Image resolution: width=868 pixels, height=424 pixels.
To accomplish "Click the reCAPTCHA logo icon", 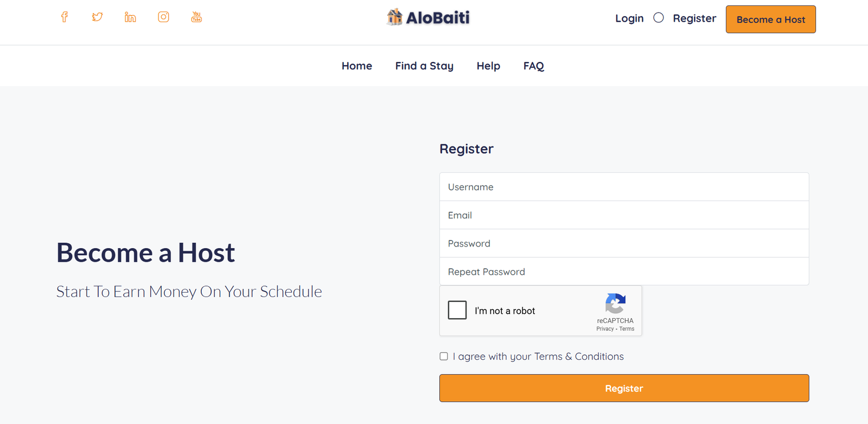I will 615,303.
